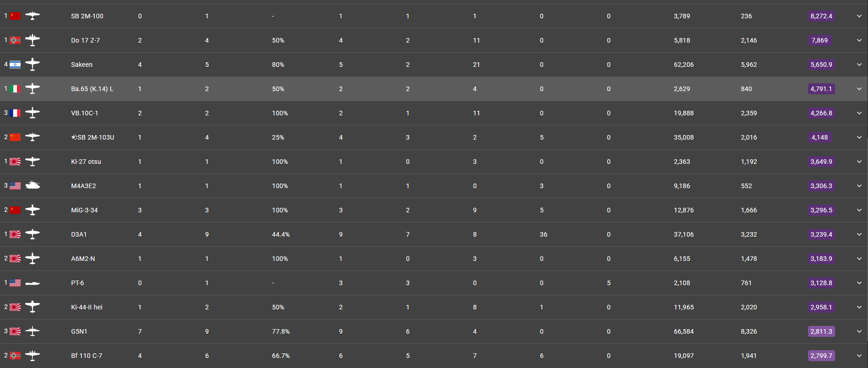The width and height of the screenshot is (868, 368).
Task: Click the boat icon beside PT-6
Action: click(x=32, y=283)
